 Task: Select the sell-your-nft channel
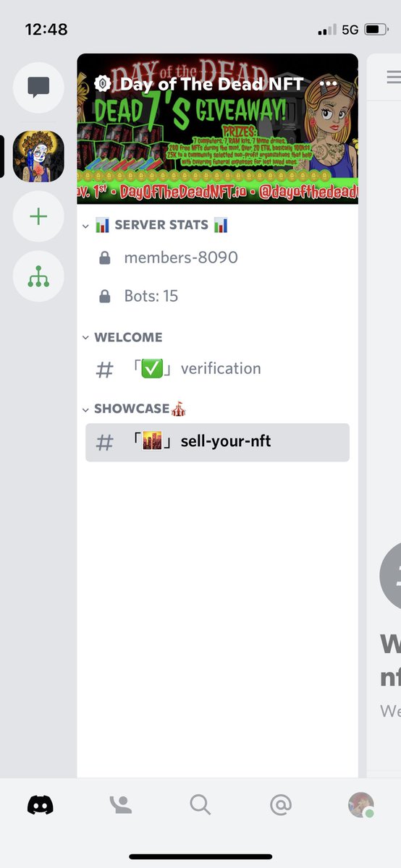[x=217, y=442]
